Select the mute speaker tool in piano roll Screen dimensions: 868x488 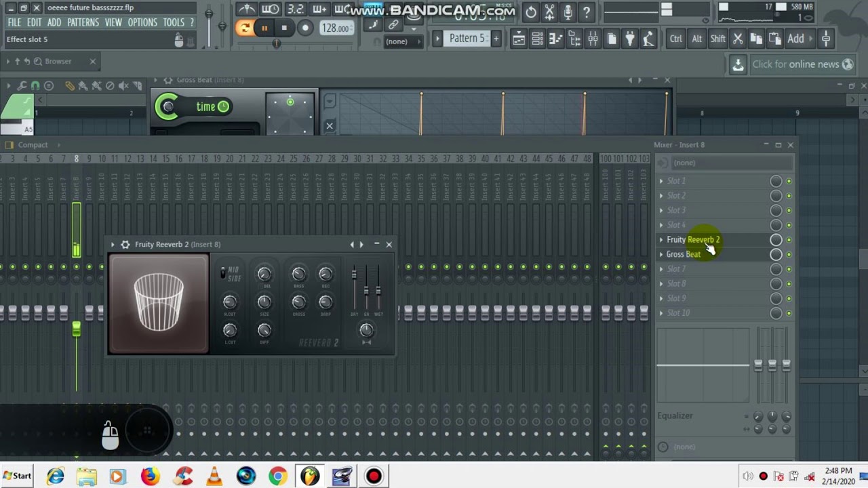tap(123, 86)
